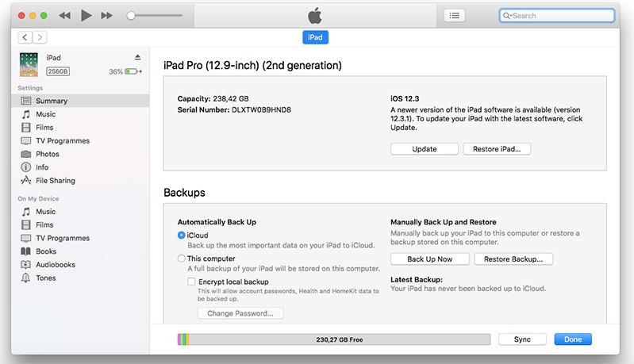634x364 pixels.
Task: Open Summary in Settings sidebar
Action: pyautogui.click(x=51, y=101)
